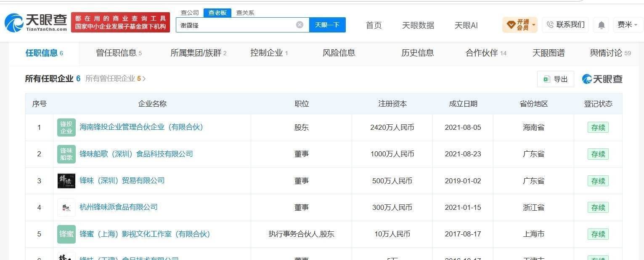
Task: Clear the search box with the X icon
Action: click(x=299, y=25)
